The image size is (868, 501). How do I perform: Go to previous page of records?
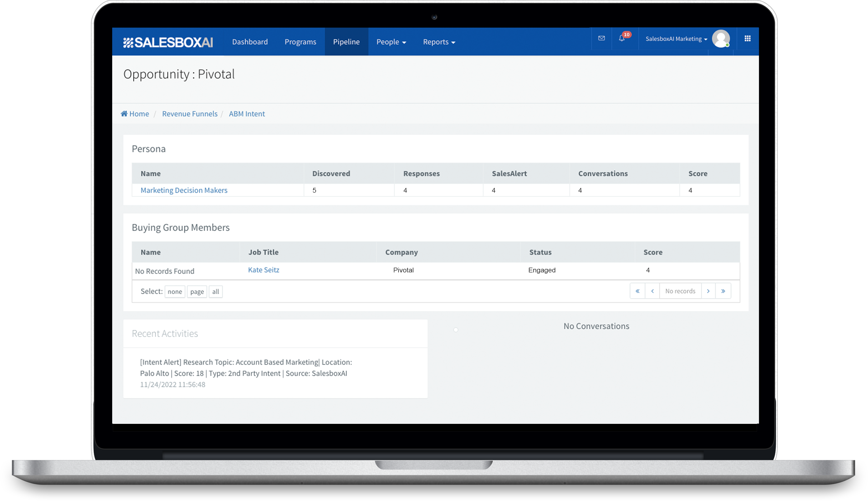652,291
